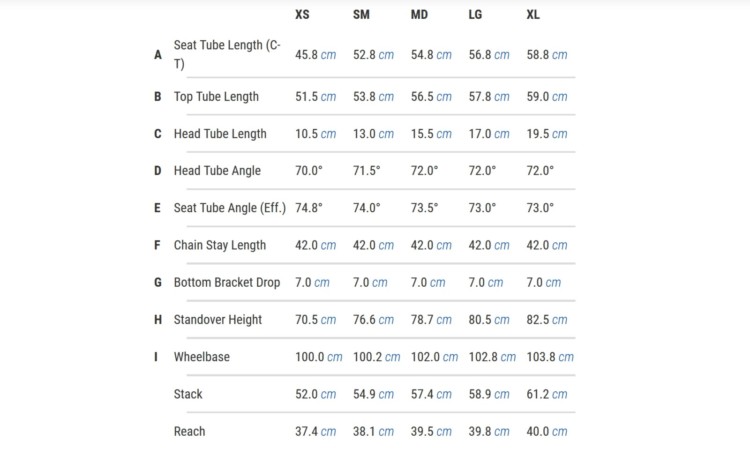Select the Head Tube Angle label
Viewport: 750px width, 455px height.
217,171
